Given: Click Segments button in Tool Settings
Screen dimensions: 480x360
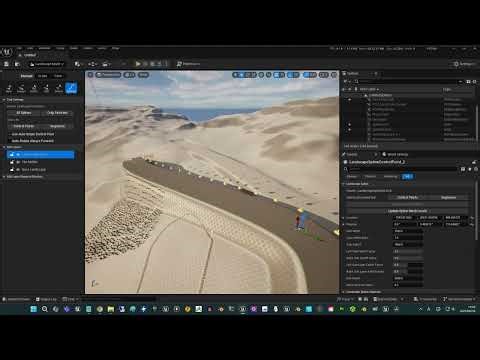Looking at the screenshot, I should (x=57, y=126).
